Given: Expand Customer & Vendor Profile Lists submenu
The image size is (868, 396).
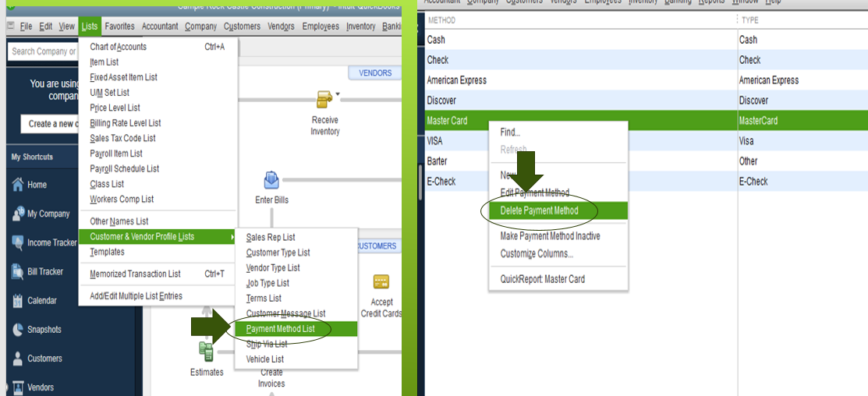Looking at the screenshot, I should (x=158, y=237).
